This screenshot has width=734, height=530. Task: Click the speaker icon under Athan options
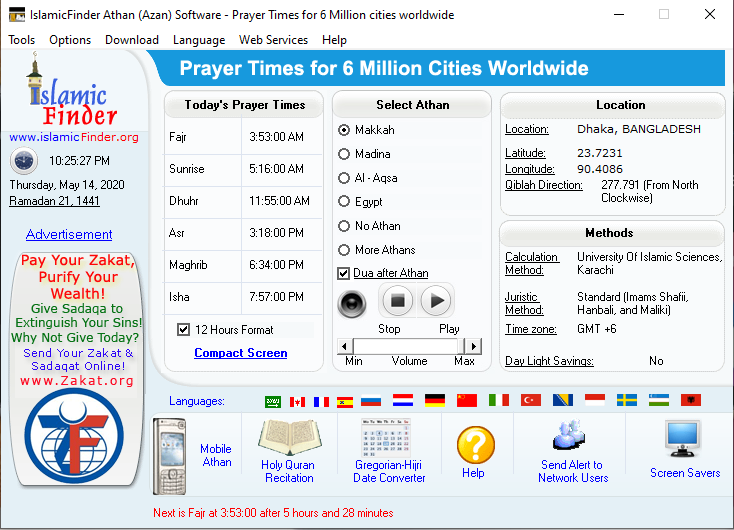pyautogui.click(x=352, y=303)
